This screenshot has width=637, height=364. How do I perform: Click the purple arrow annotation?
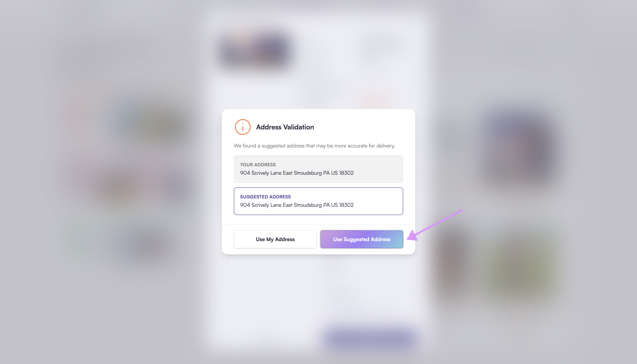[434, 225]
